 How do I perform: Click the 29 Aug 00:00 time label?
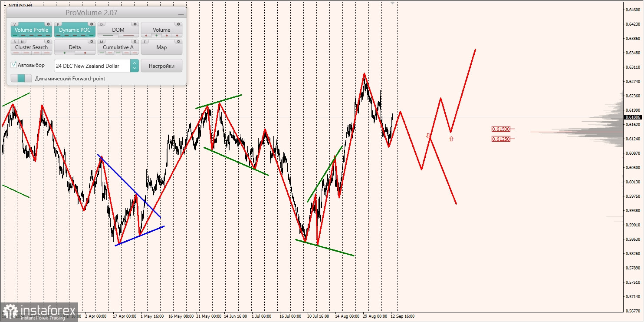coord(375,316)
